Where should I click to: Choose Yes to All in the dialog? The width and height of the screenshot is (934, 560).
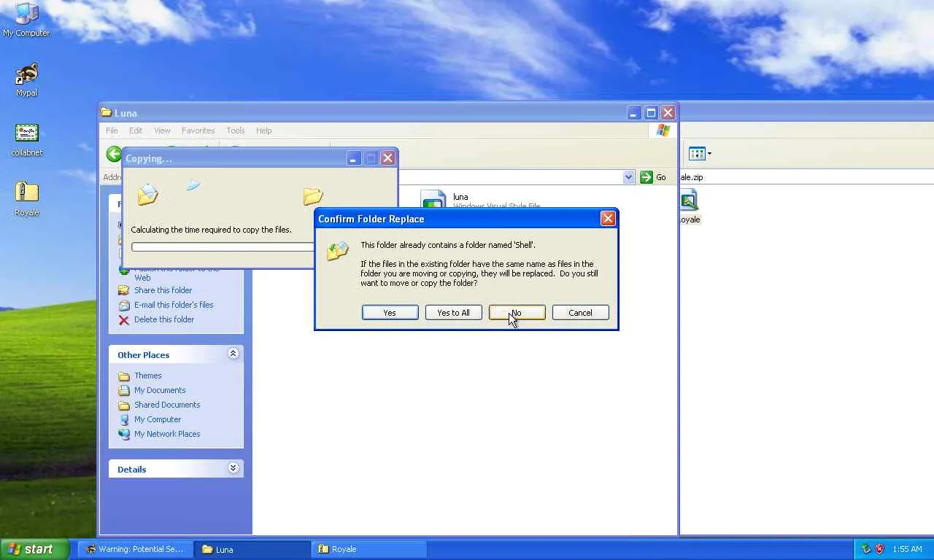[x=454, y=313]
